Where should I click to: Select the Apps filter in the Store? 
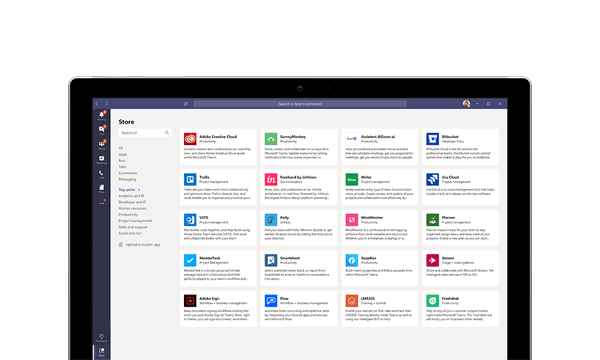(x=123, y=155)
